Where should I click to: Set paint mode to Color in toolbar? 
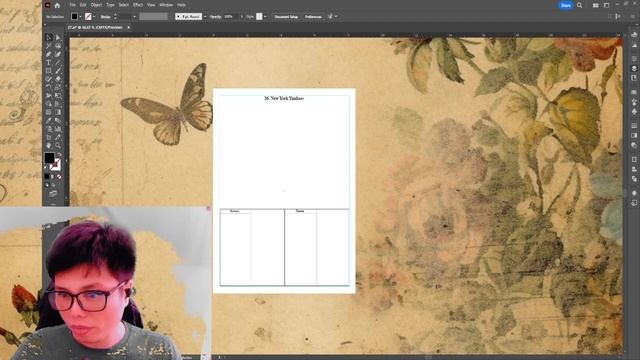(47, 176)
